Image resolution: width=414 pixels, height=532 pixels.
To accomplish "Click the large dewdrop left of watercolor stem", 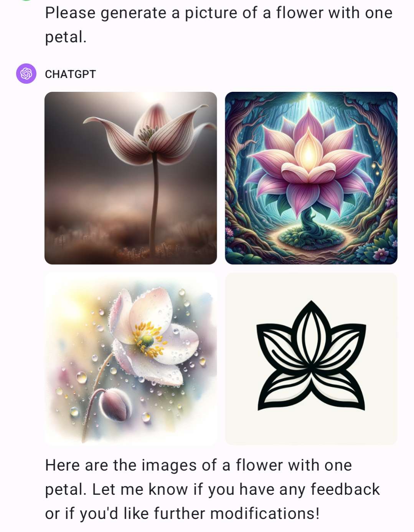I will coord(82,377).
